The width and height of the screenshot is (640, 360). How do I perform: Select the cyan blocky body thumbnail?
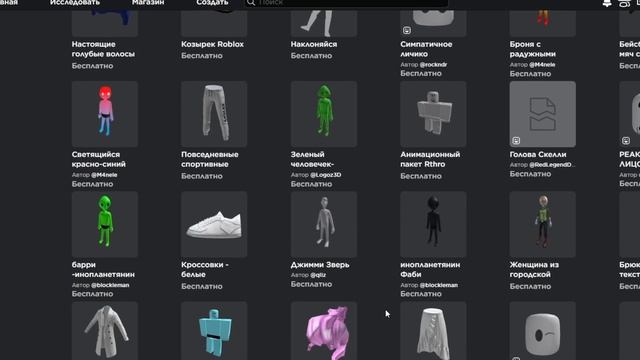click(214, 331)
